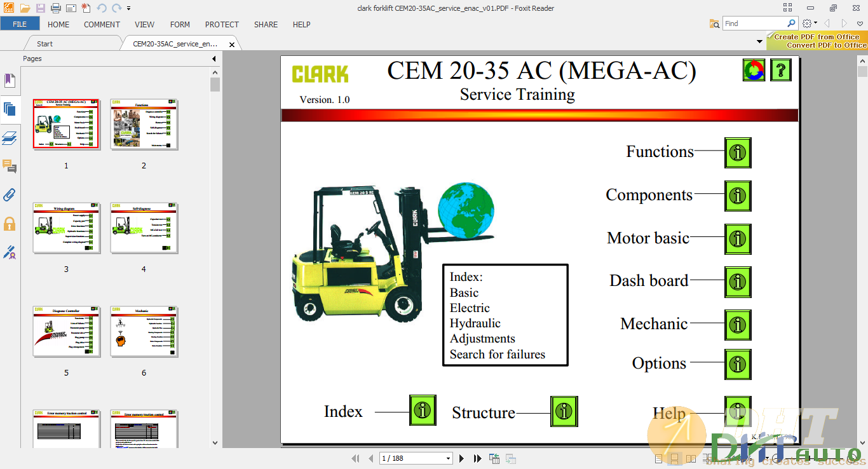Click the full-screen toggle icon in title bar
Image resolution: width=868 pixels, height=469 pixels.
click(788, 8)
